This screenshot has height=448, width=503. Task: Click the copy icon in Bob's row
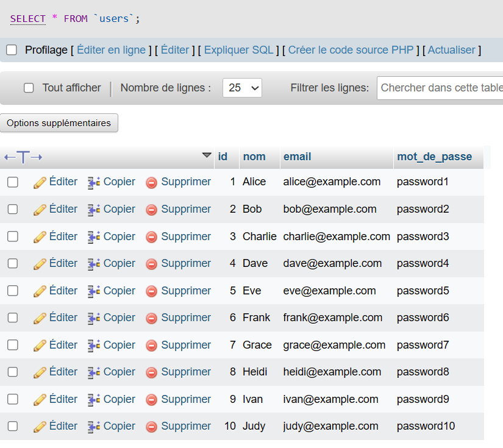[94, 210]
